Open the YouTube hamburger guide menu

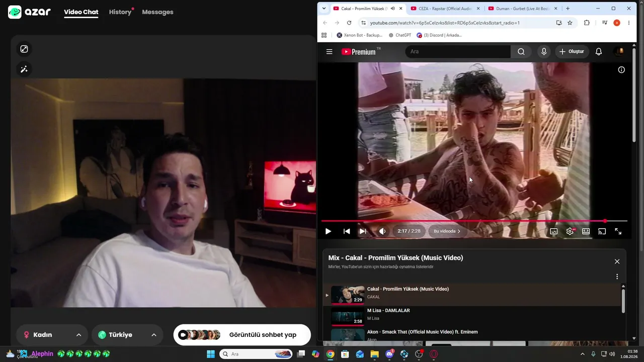pos(330,51)
